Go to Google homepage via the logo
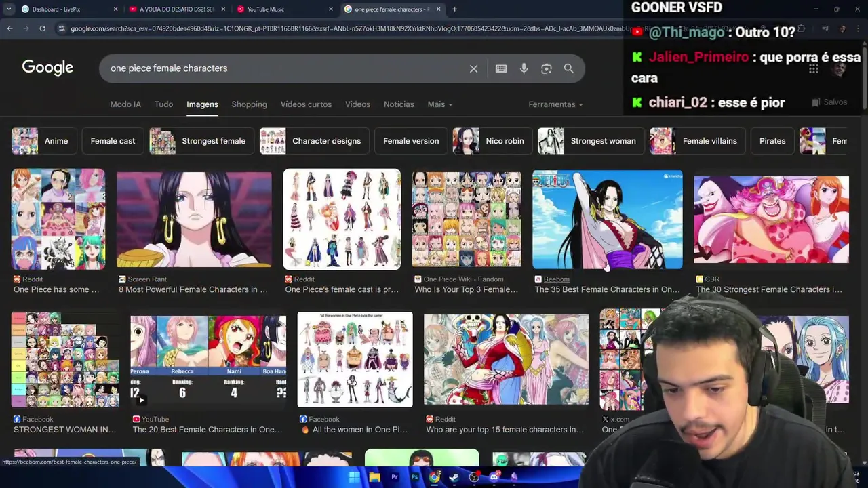 (47, 68)
